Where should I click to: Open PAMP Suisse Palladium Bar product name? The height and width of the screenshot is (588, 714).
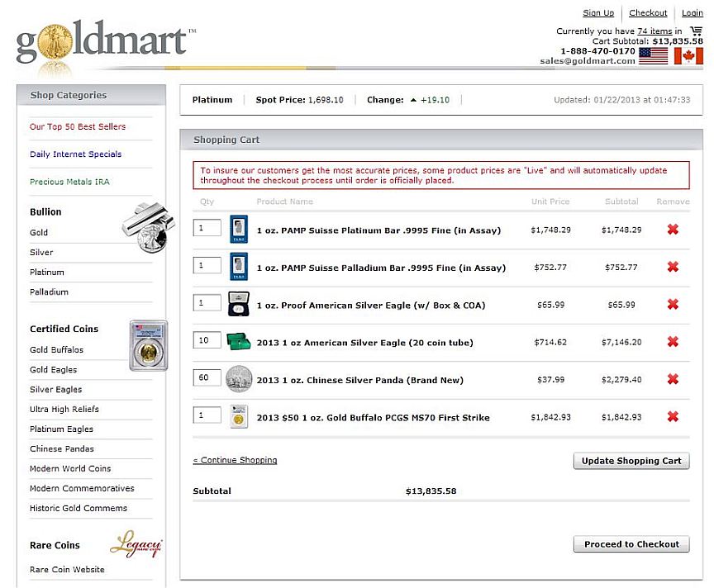click(x=381, y=268)
